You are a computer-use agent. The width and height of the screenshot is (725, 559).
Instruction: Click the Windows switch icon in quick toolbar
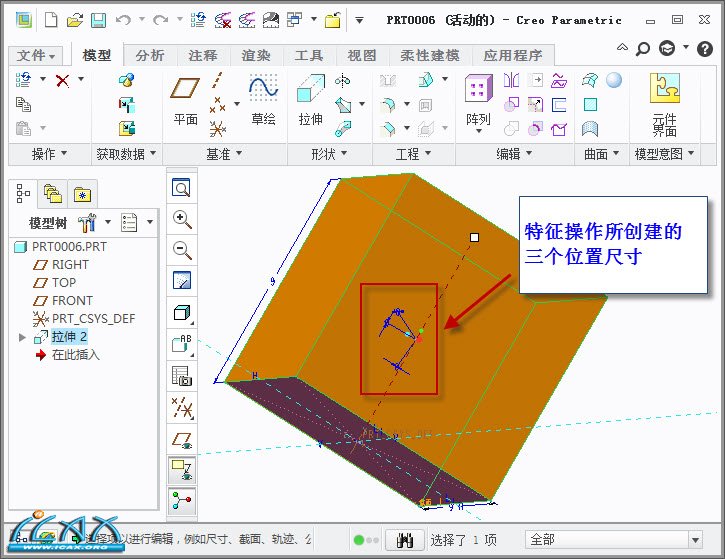tap(295, 20)
